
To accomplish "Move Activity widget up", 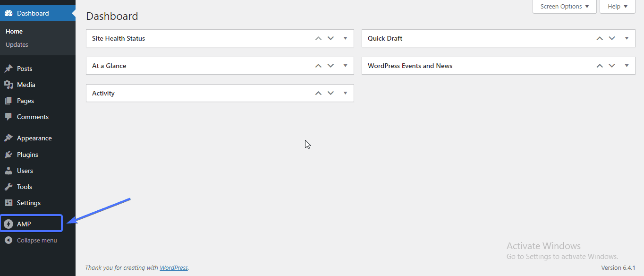I will (x=318, y=93).
